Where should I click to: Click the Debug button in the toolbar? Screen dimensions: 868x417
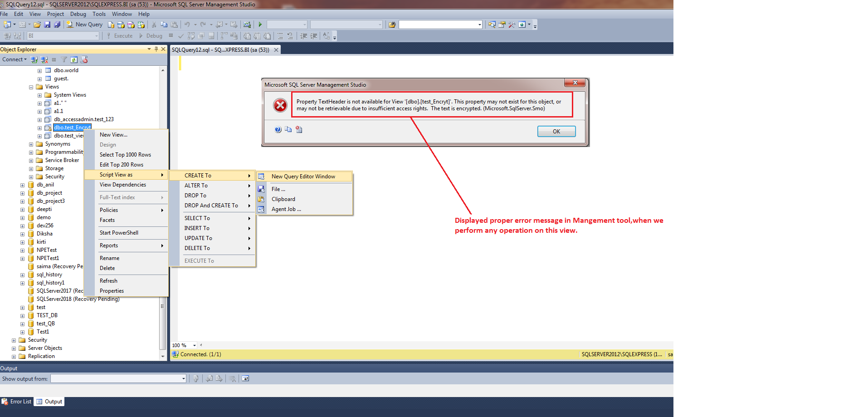pyautogui.click(x=151, y=36)
